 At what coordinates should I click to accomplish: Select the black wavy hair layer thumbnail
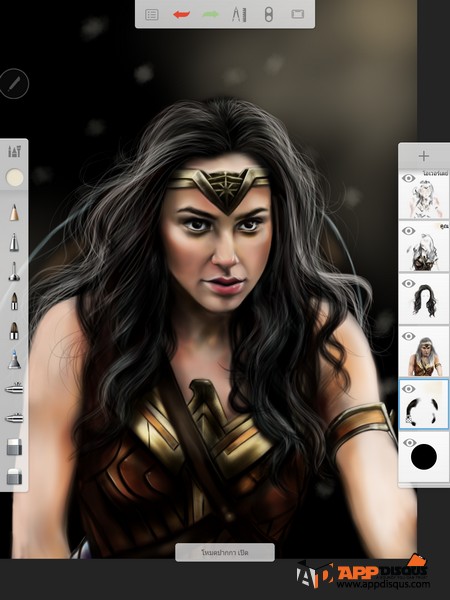(424, 300)
